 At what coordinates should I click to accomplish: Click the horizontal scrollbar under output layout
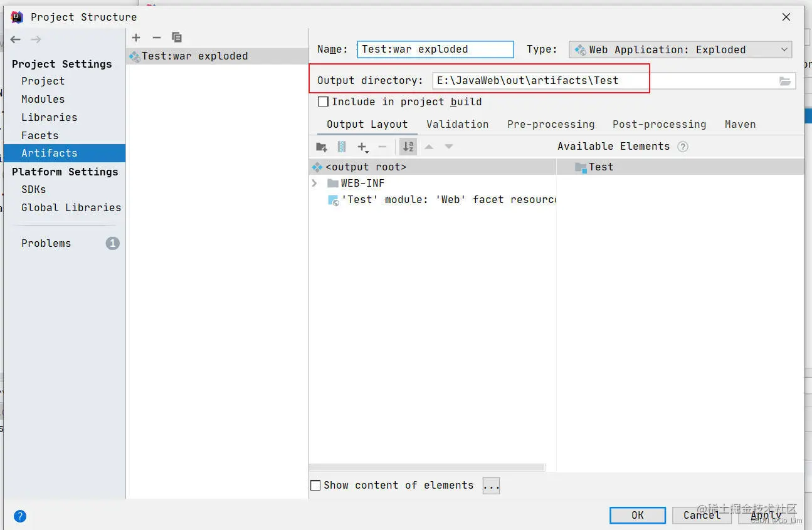pos(427,467)
